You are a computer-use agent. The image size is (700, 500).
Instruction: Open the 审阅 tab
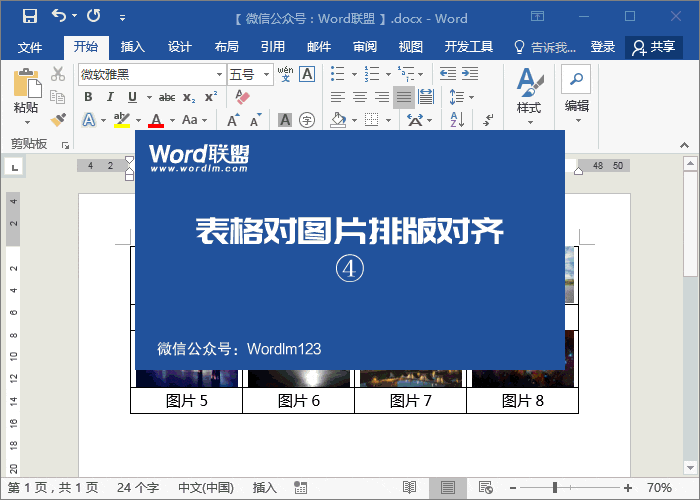tap(365, 47)
